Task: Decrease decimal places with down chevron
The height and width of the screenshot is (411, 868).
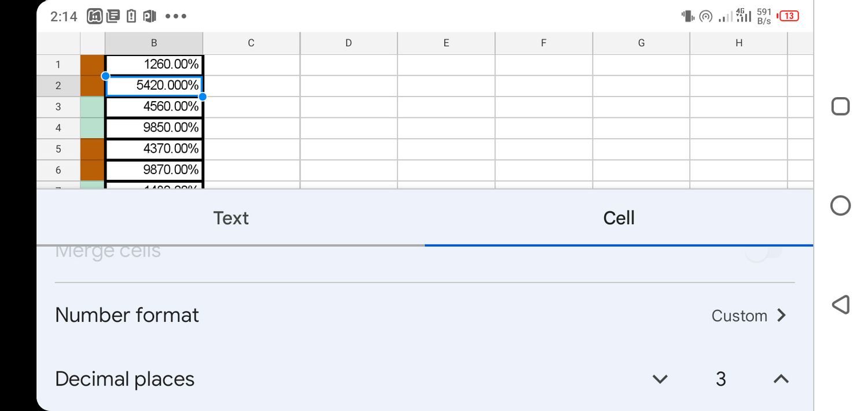Action: (660, 379)
